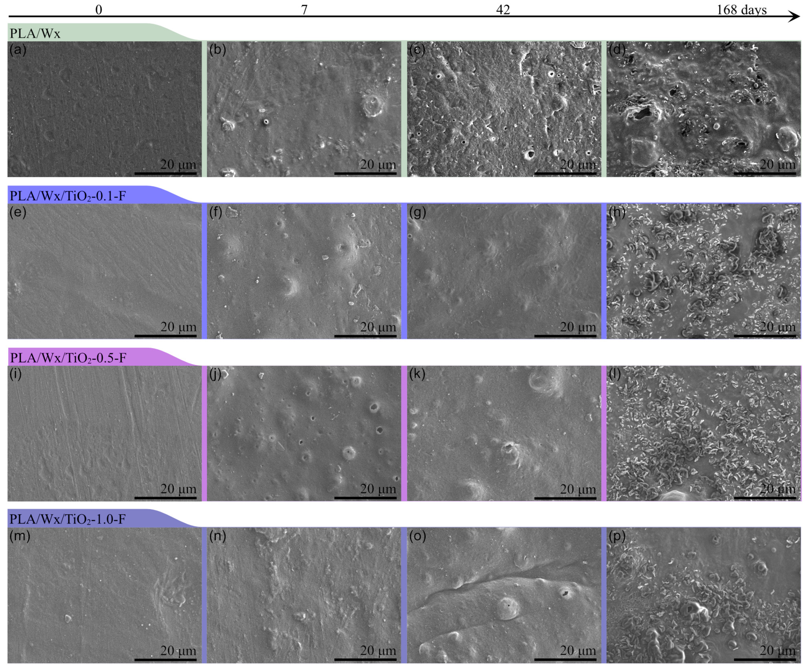Click panel (o) with surface crack
Viewport: 809px width, 672px height.
coord(504,595)
